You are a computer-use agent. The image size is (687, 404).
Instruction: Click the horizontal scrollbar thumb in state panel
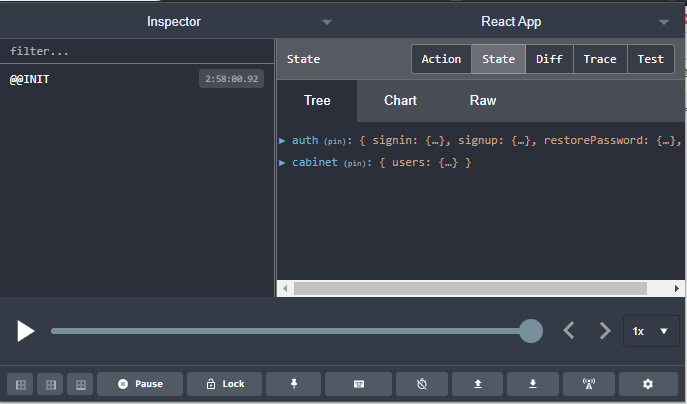[x=470, y=288]
